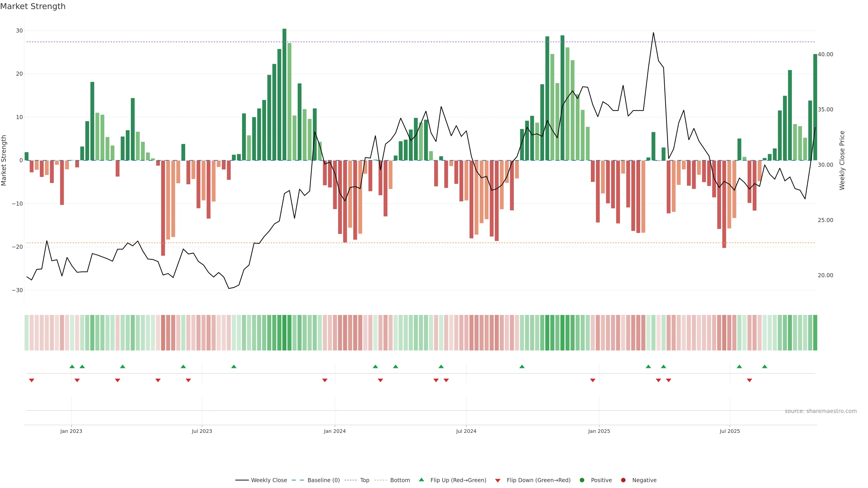The height and width of the screenshot is (488, 868).
Task: Click the leftmost green flip-up triangle marker
Action: point(72,366)
